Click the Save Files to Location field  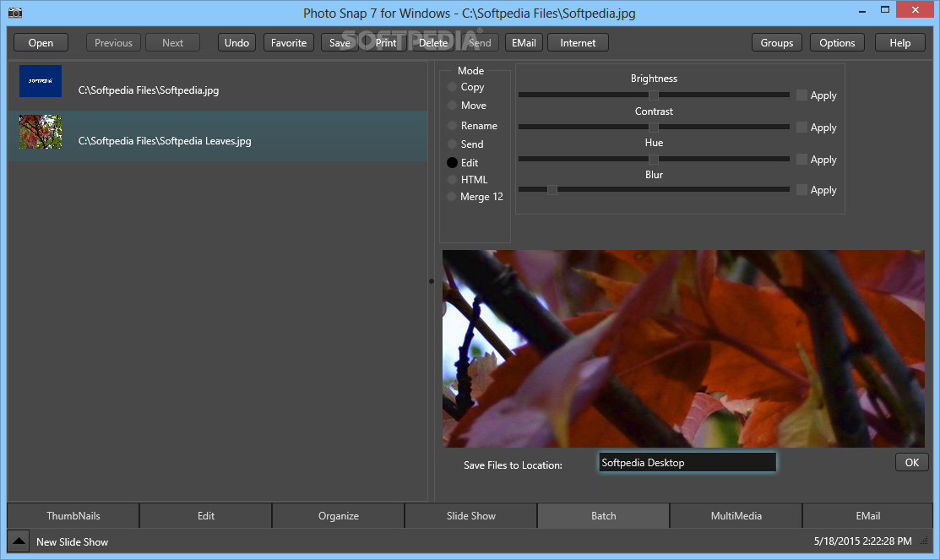(687, 462)
